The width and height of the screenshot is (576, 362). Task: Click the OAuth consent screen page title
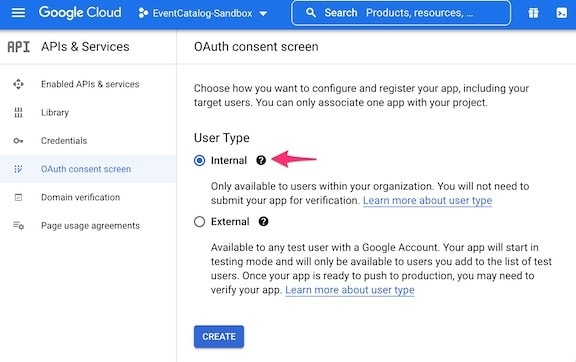pyautogui.click(x=256, y=47)
